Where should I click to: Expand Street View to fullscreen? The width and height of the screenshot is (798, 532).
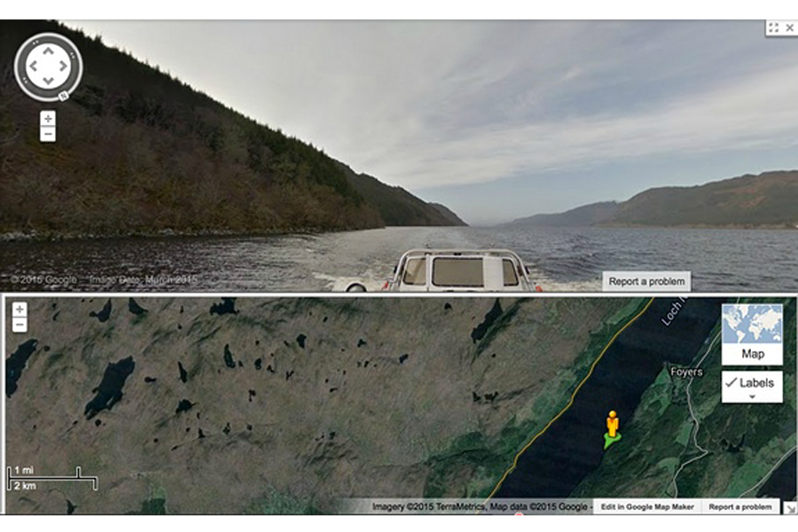point(773,27)
